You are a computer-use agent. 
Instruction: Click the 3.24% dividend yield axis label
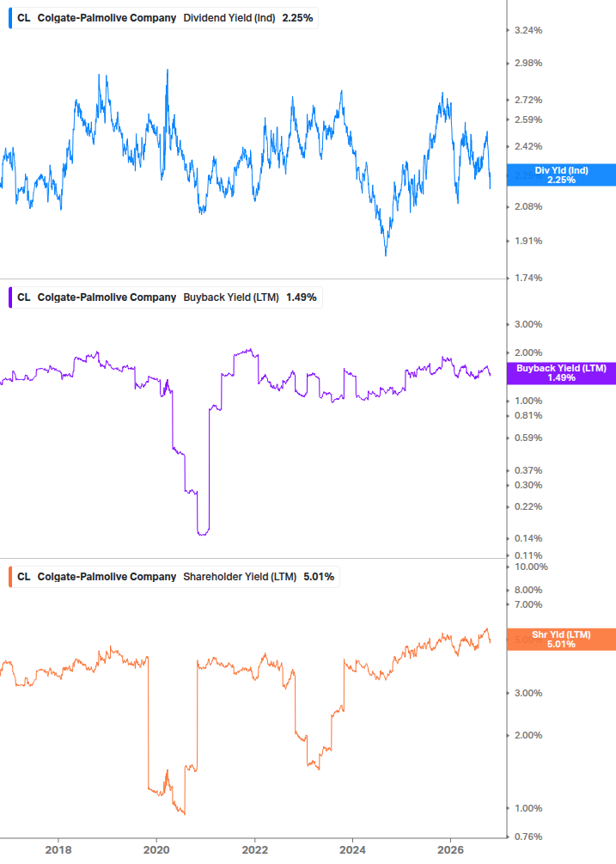point(528,30)
